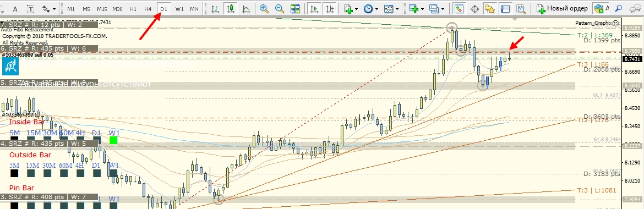The image size is (644, 209).
Task: Display chart as candlesticks
Action: [231, 8]
